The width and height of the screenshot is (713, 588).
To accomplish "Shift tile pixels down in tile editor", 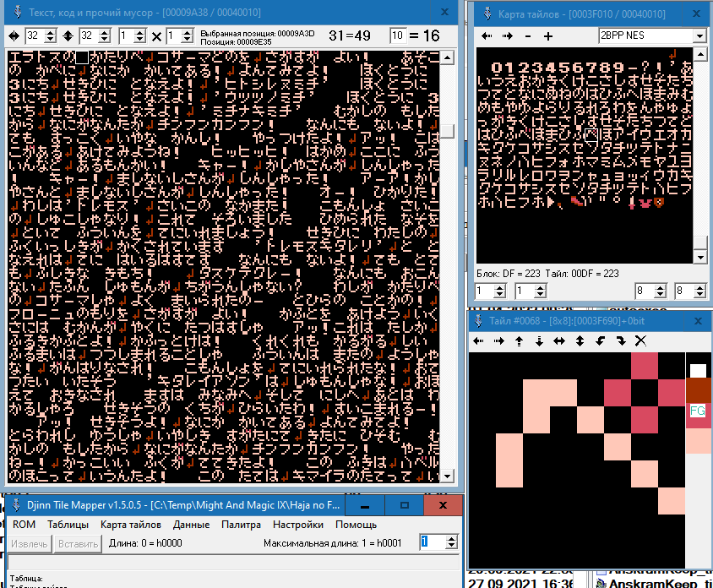I will 539,340.
